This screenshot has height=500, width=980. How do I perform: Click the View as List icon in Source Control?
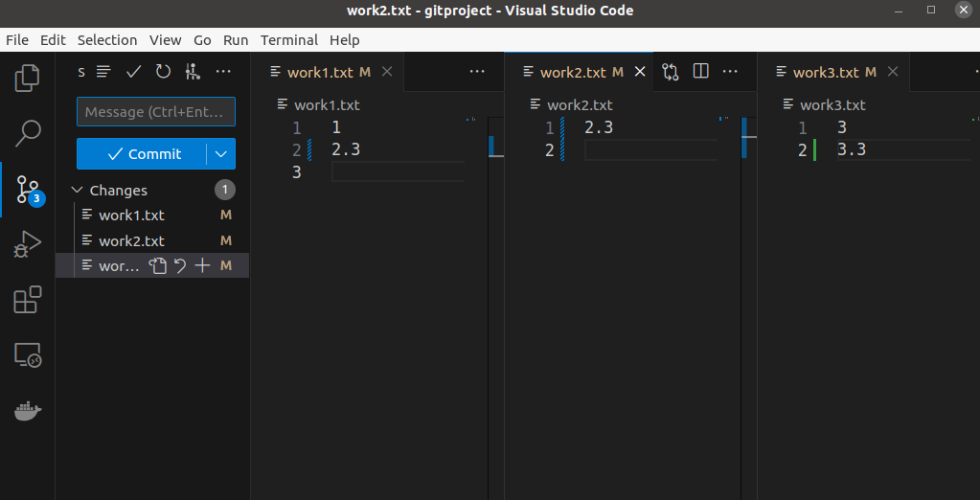[103, 72]
